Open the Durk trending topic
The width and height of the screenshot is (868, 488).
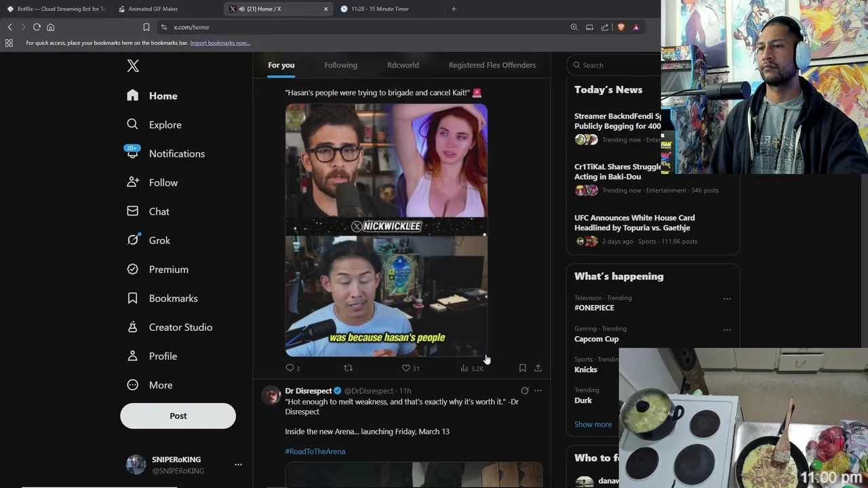[x=583, y=400]
